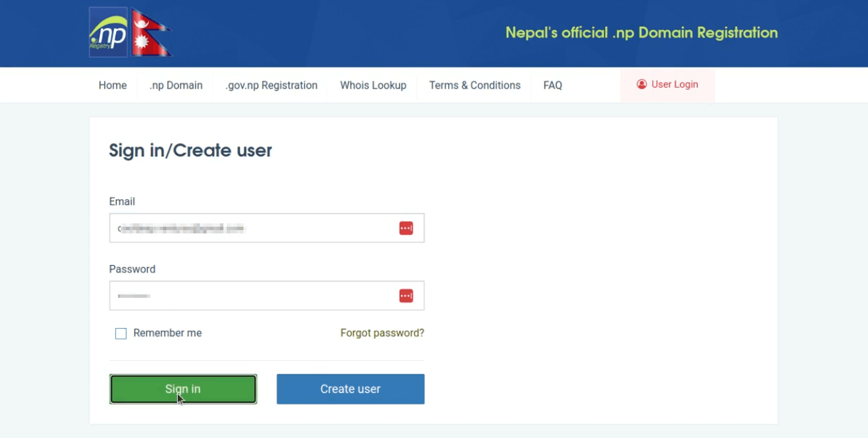Click the Nepal flag image
The height and width of the screenshot is (438, 868).
click(x=151, y=32)
